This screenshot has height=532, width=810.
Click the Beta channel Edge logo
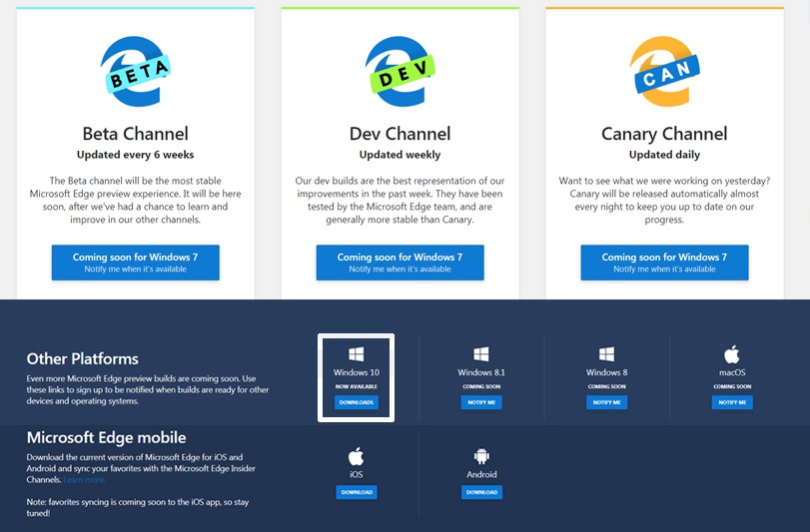(x=136, y=71)
